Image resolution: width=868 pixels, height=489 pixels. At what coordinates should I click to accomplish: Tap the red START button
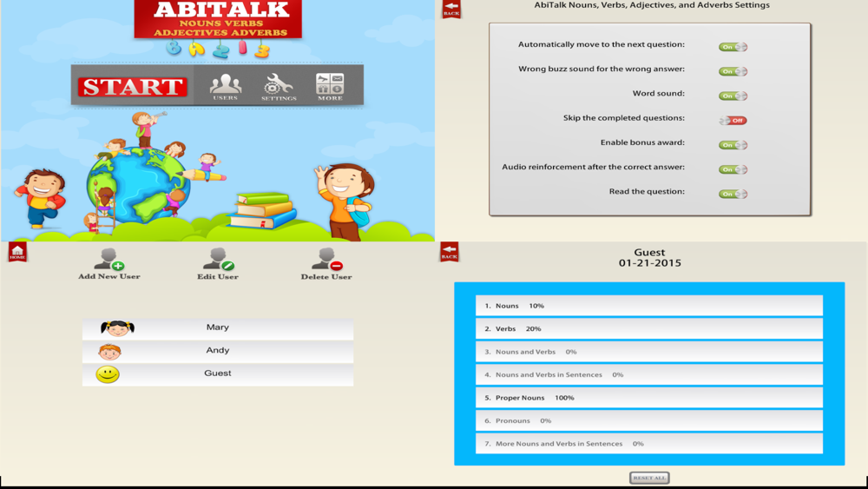point(132,87)
